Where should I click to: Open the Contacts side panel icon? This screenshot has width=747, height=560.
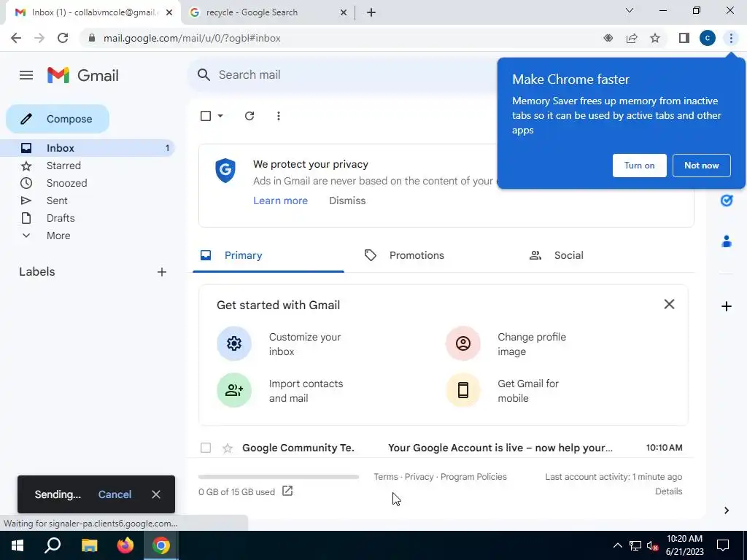(726, 241)
